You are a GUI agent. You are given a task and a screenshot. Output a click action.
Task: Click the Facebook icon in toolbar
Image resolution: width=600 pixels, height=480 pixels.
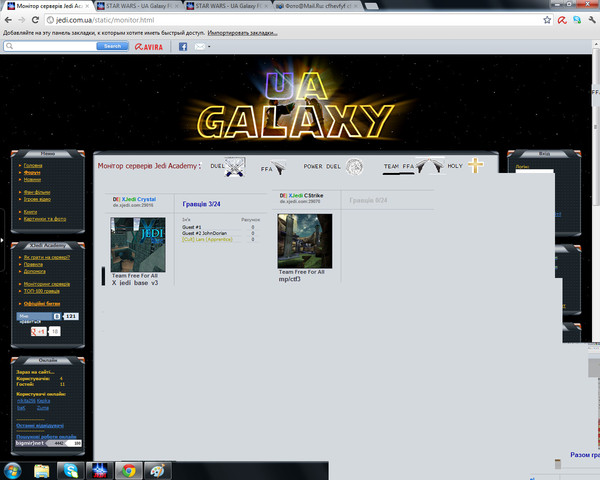point(183,47)
